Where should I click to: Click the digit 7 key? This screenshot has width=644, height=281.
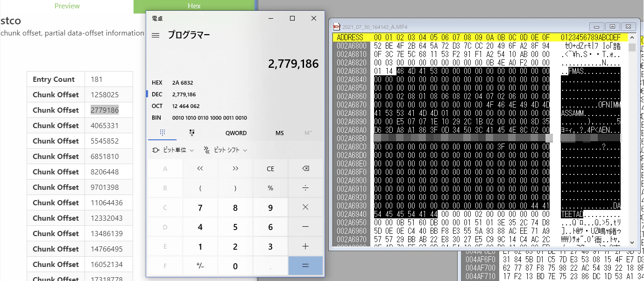(x=200, y=208)
